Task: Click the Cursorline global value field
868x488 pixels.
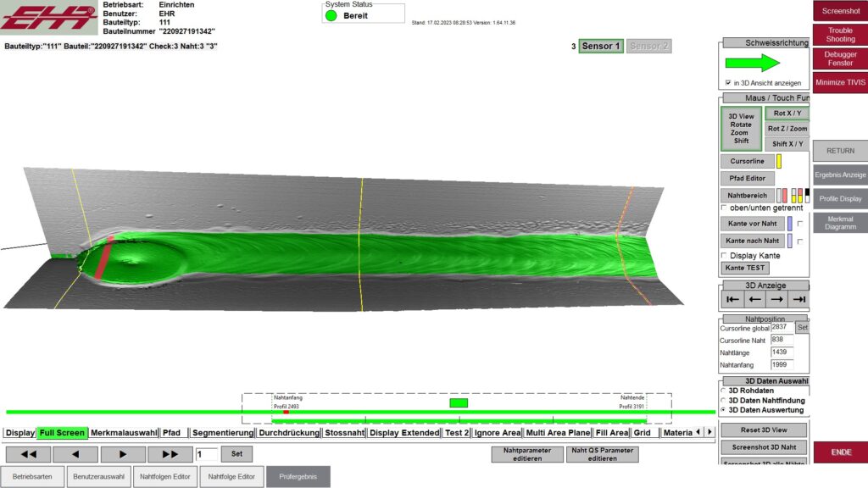Action: tap(782, 327)
